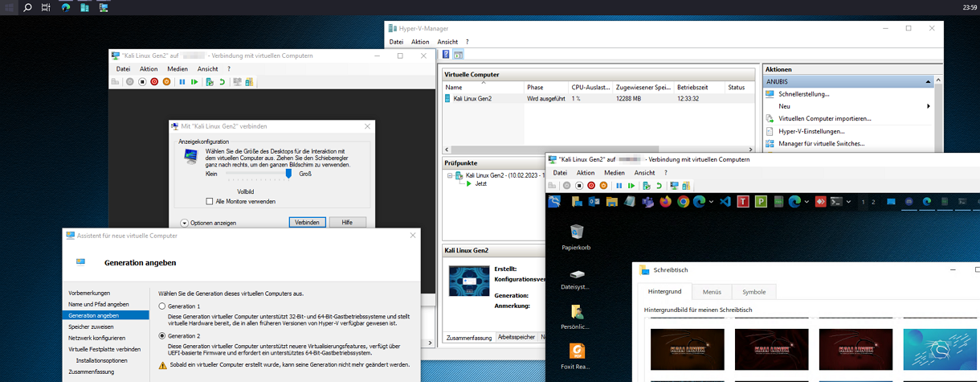This screenshot has width=980, height=382.
Task: Click the red T icon in the Kali panel
Action: pos(743,202)
